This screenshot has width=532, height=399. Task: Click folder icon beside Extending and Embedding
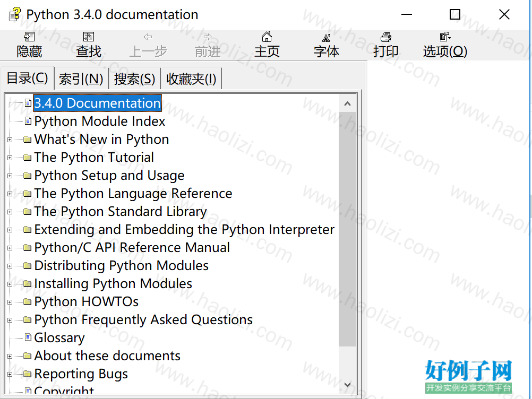28,230
